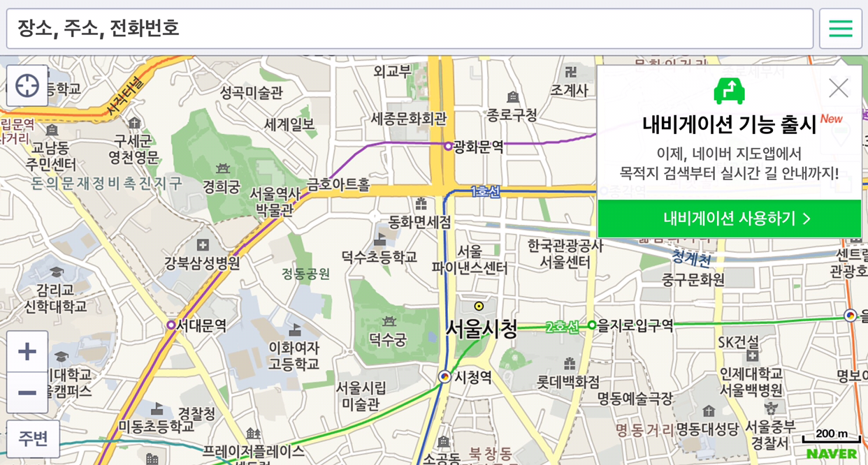This screenshot has width=868, height=465.
Task: Click the 서울중부경찰서 police icon
Action: coord(772,408)
